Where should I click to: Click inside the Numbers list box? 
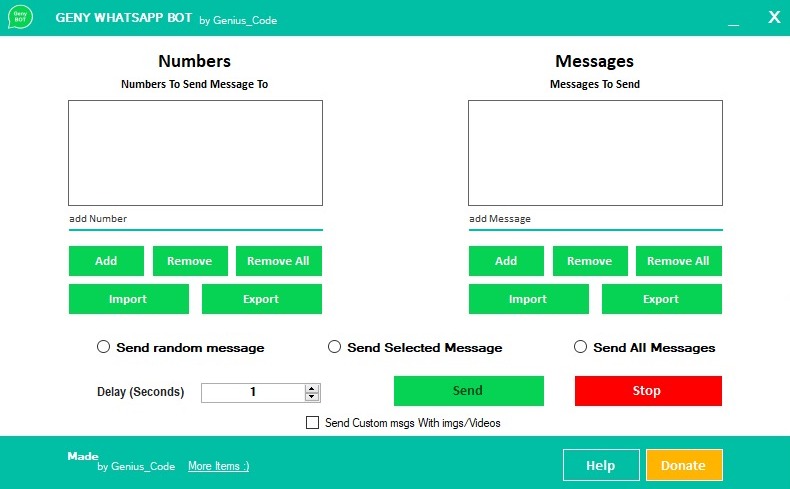[195, 153]
